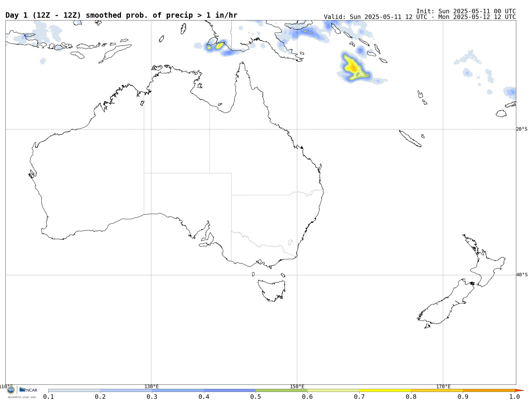Click the 0.1–0.2 light gray colorbar segment
The width and height of the screenshot is (532, 400).
pos(74,390)
